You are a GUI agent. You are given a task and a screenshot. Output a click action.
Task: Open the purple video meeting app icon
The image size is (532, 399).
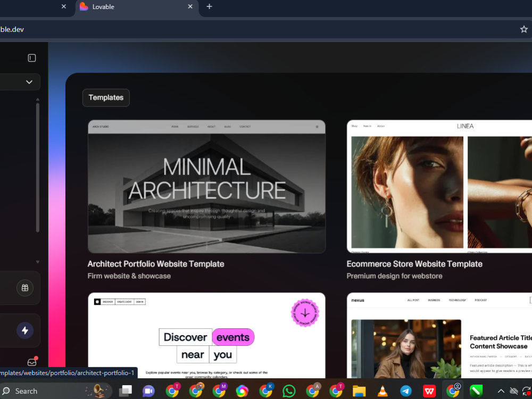[x=148, y=391]
